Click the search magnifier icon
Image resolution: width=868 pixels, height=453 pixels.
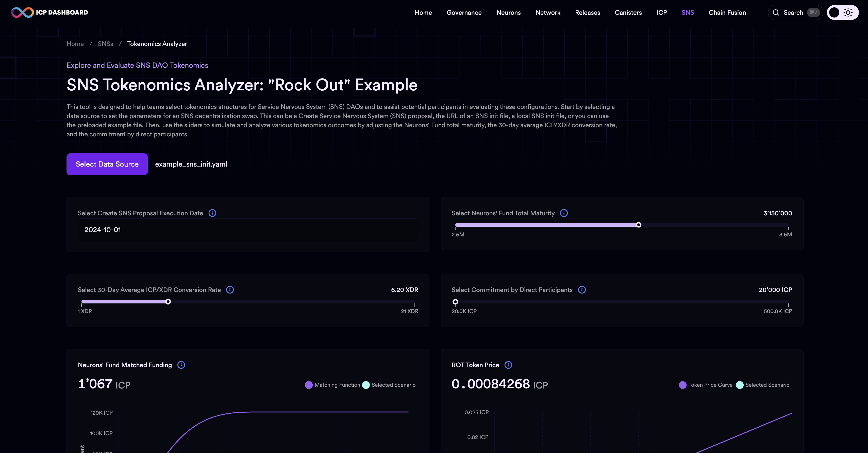click(x=776, y=12)
